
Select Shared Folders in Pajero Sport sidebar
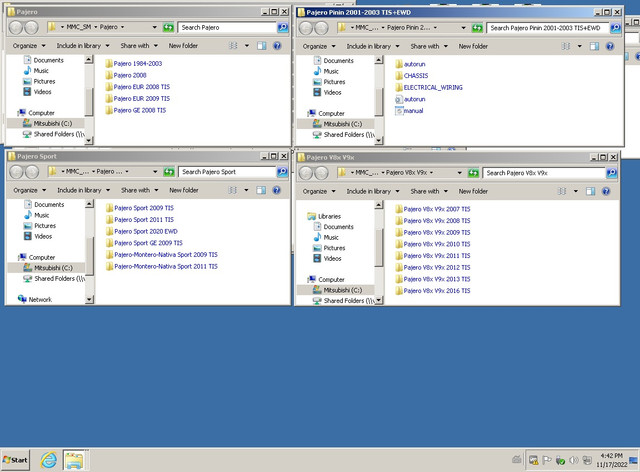coord(54,279)
